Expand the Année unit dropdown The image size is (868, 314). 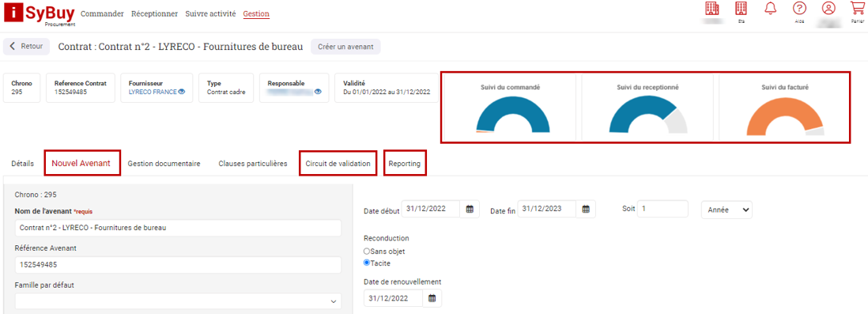click(726, 210)
